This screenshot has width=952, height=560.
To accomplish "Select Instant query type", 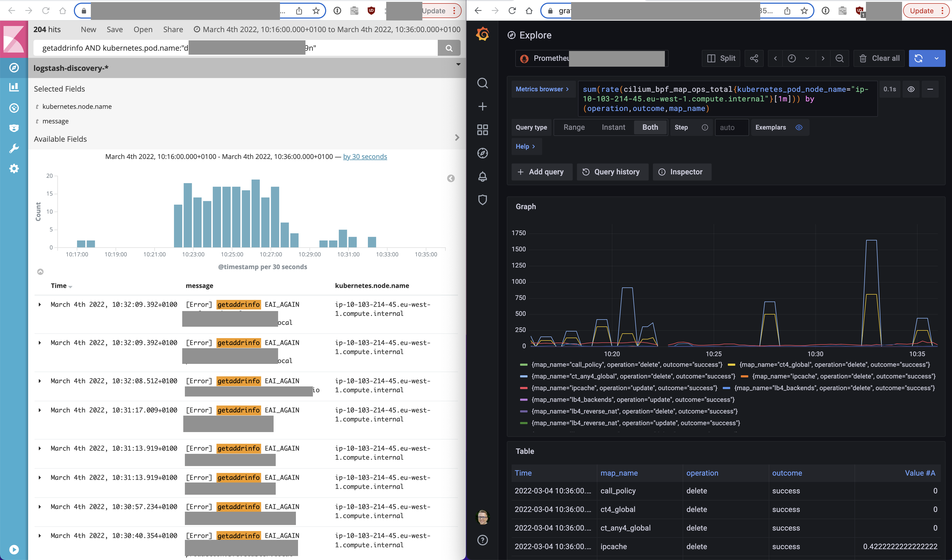I will [613, 128].
